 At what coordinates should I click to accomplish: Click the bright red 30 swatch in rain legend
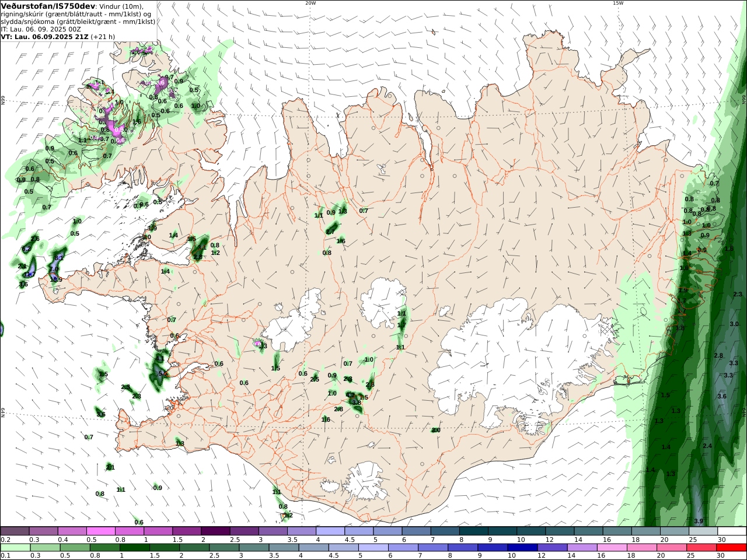[x=732, y=548]
